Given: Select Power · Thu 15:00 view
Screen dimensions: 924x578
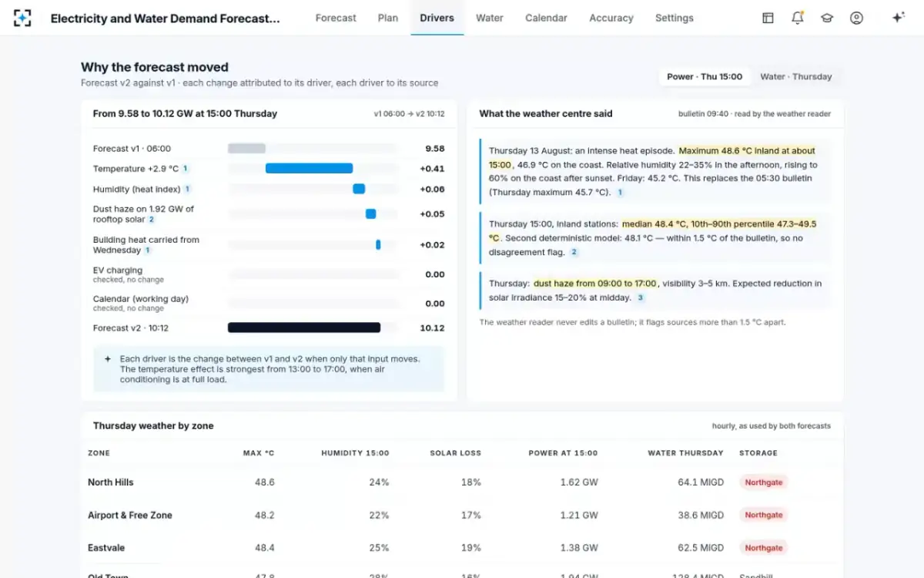Looking at the screenshot, I should pos(705,76).
